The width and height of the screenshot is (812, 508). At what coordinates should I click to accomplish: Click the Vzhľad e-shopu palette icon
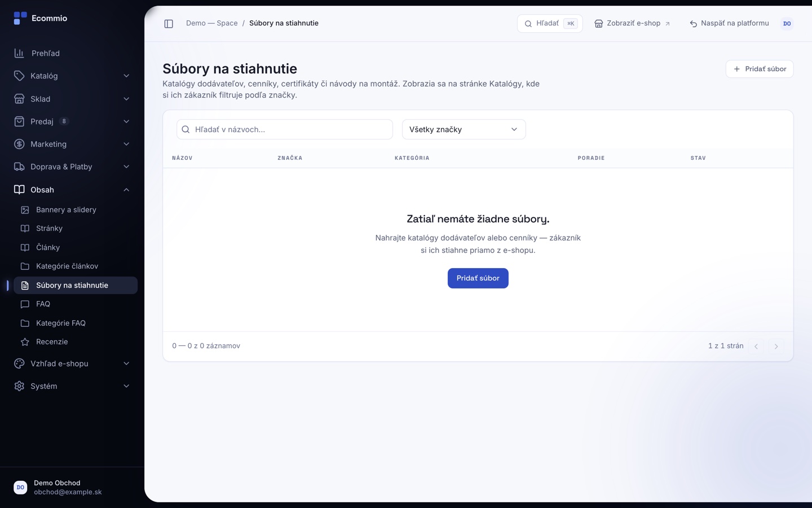19,364
